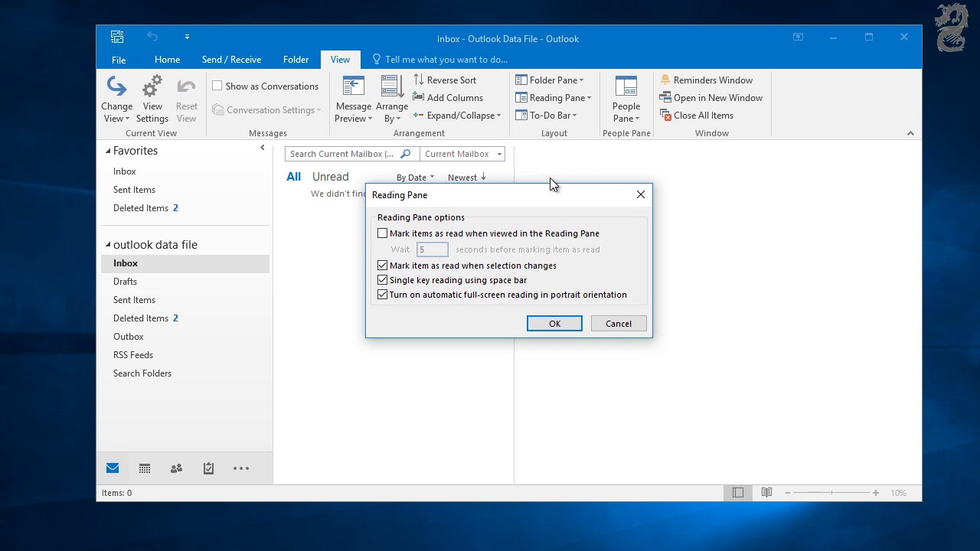Click the zoom out minus button

tap(787, 493)
